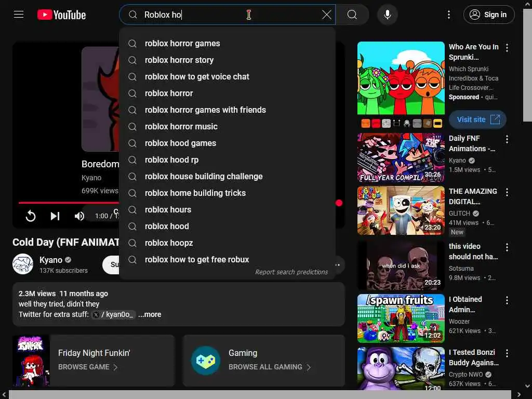Open Kyano channel avatar
The width and height of the screenshot is (532, 399).
pos(23,264)
